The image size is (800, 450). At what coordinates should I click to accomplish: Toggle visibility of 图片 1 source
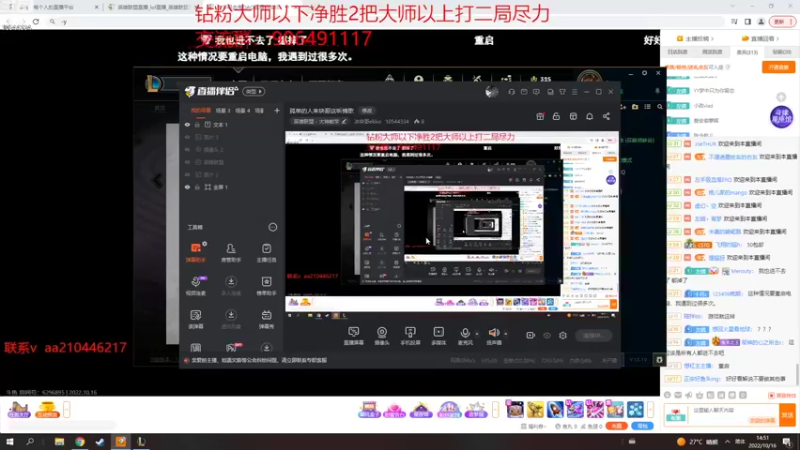pyautogui.click(x=187, y=137)
